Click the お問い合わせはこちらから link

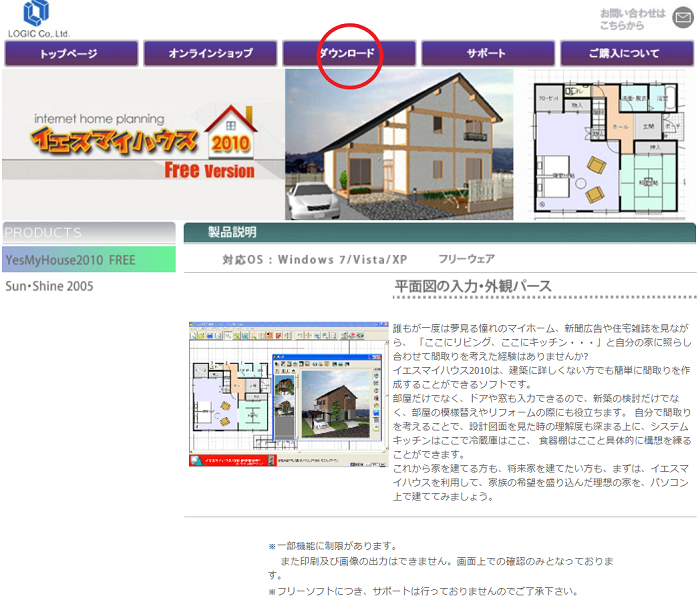(633, 19)
